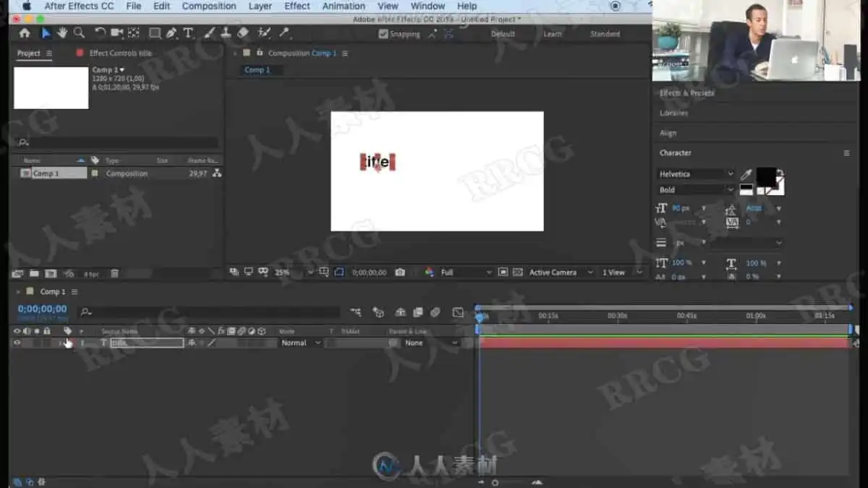Click the trash icon in Project panel
Image resolution: width=868 pixels, height=488 pixels.
[x=114, y=274]
